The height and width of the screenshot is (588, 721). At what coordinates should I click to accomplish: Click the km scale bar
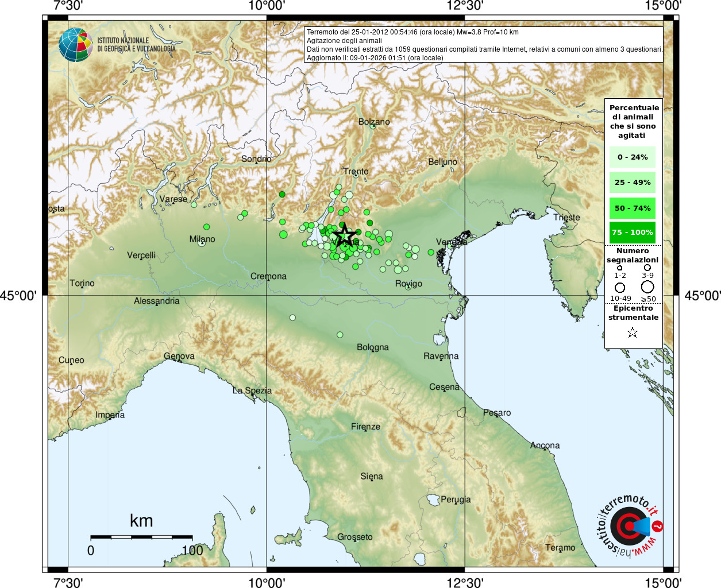click(141, 537)
